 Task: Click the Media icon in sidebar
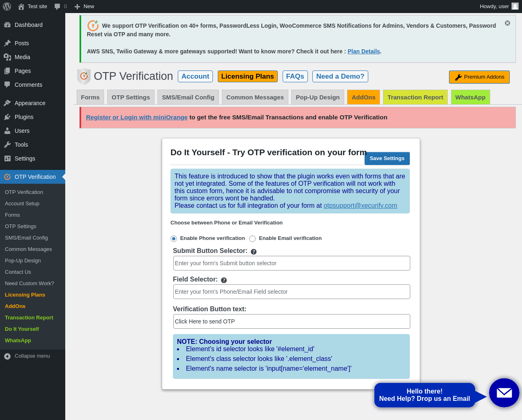click(7, 57)
